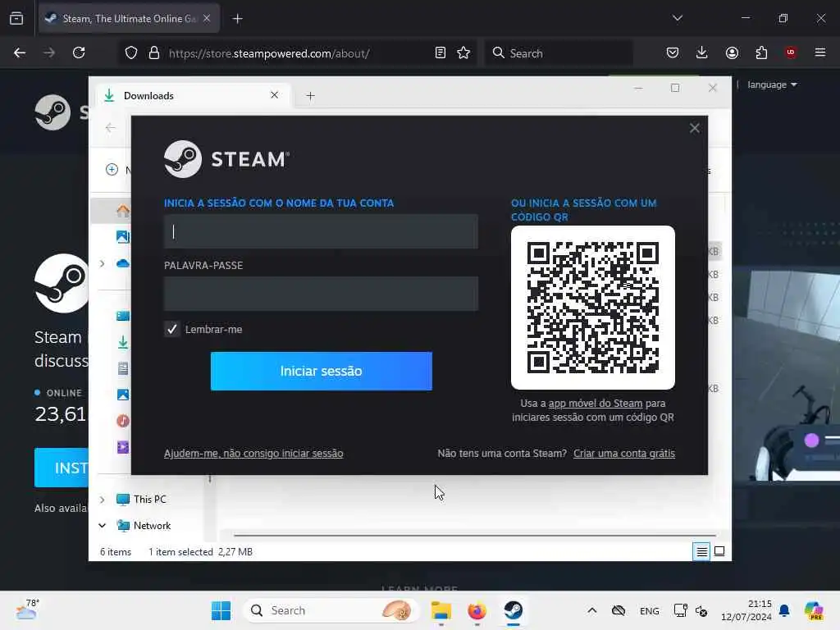This screenshot has width=840, height=630.
Task: Open the notifications bell icon
Action: click(x=785, y=610)
